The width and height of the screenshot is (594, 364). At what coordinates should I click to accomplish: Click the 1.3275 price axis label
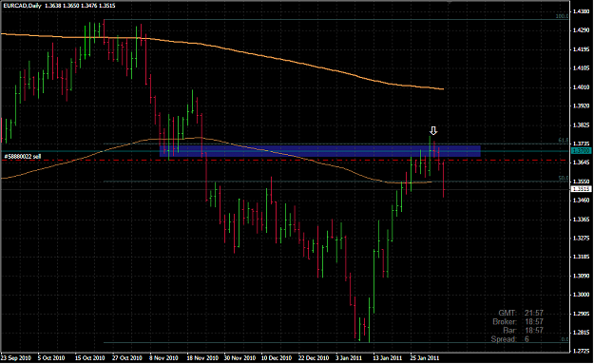582,238
